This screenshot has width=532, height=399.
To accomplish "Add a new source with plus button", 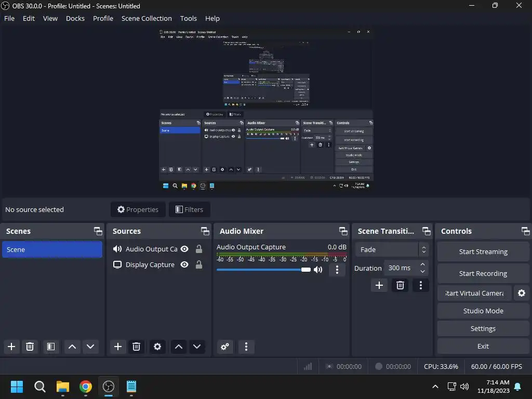I will [118, 347].
